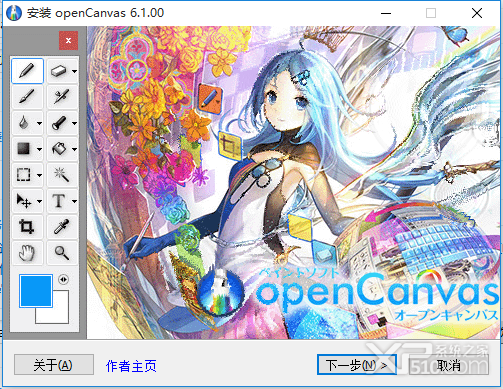Viewport: 503px width, 389px height.
Task: Select the Eraser tool
Action: tap(59, 71)
